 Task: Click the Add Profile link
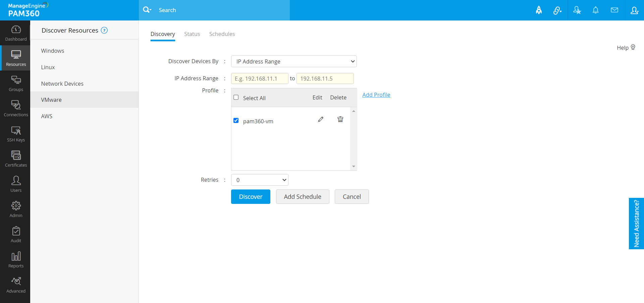(x=376, y=95)
